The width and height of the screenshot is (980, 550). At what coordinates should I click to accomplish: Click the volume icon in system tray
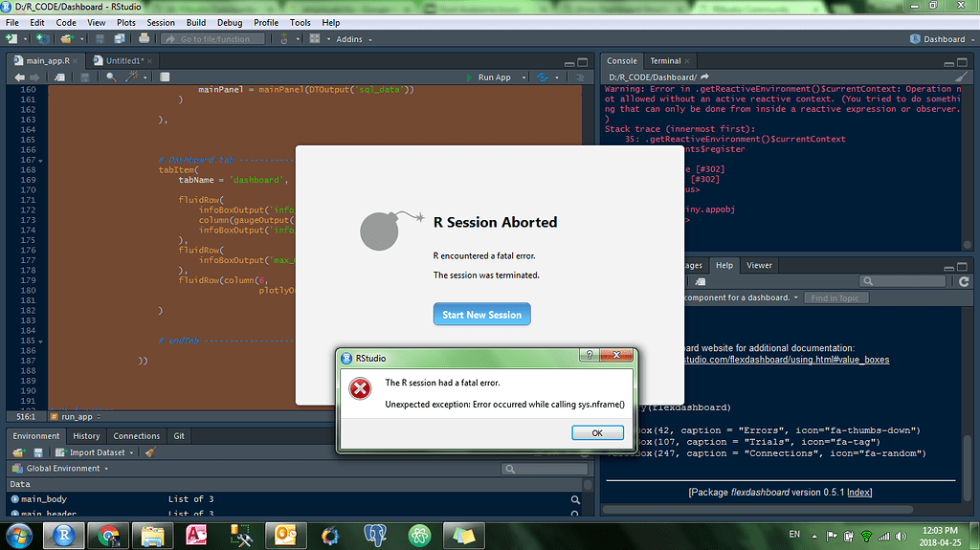click(901, 537)
